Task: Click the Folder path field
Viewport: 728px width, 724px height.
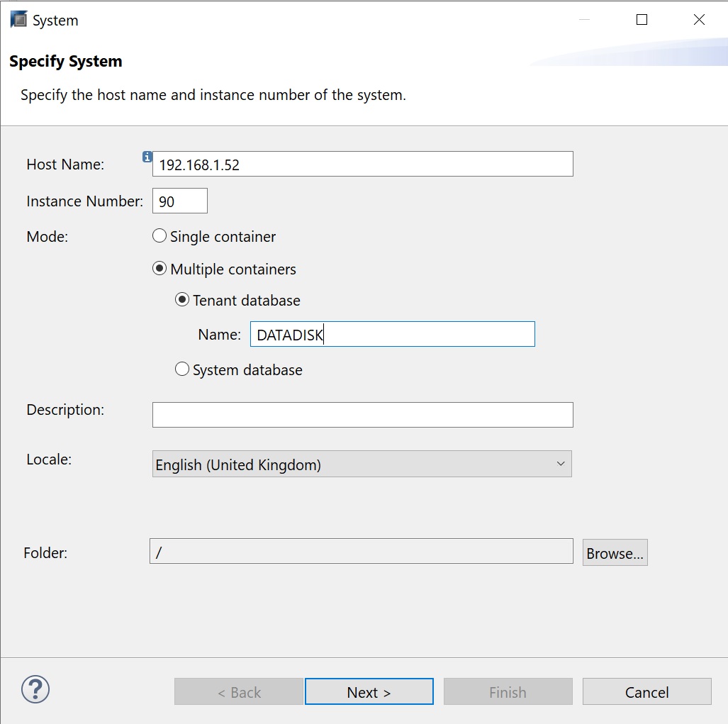Action: pos(362,551)
